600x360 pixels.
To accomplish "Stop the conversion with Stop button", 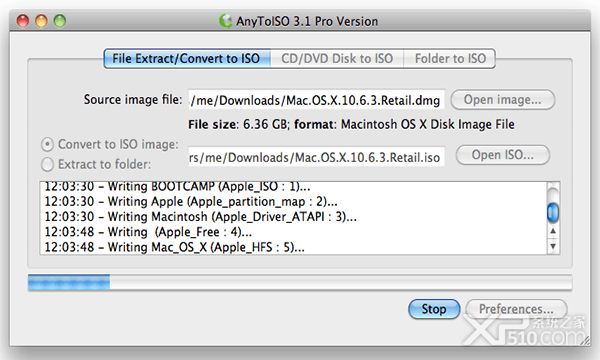I will tap(434, 309).
